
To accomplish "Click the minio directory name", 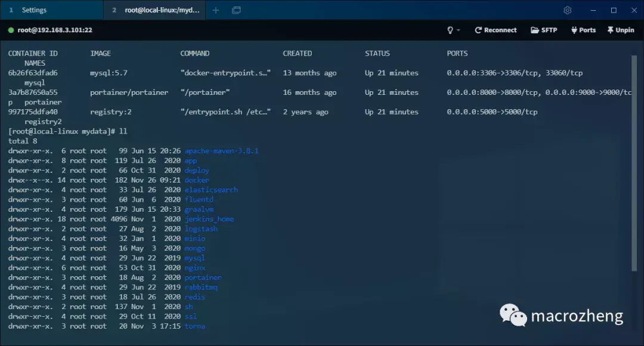I will pos(194,239).
